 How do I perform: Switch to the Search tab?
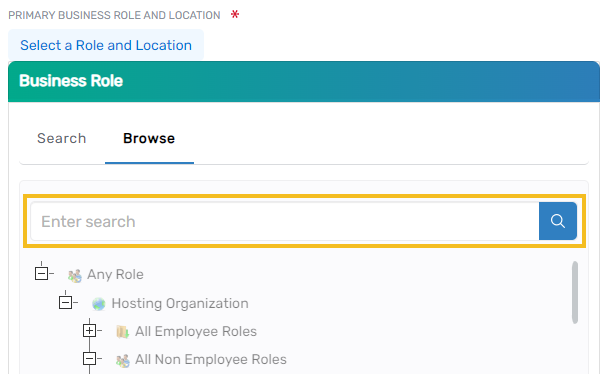[62, 138]
